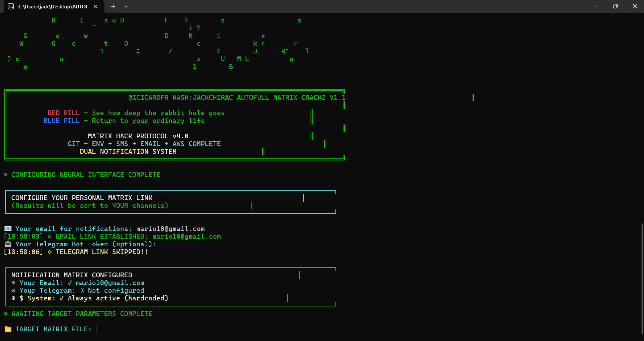
Task: Toggle the X mark on Telegram Not configured
Action: pos(82,290)
